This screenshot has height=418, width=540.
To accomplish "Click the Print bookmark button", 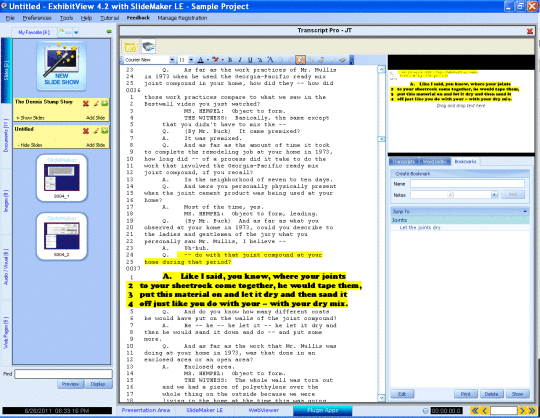I will [466, 394].
